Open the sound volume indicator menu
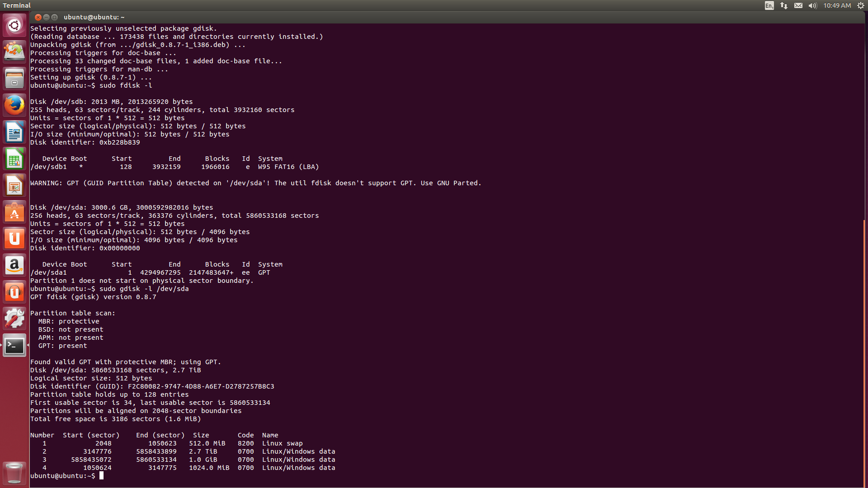Viewport: 868px width, 488px height. click(x=813, y=5)
